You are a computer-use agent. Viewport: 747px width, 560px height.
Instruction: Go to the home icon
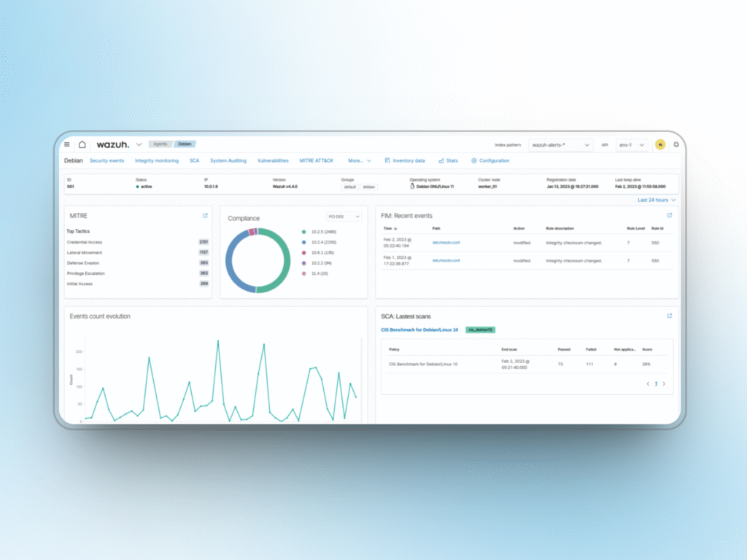coord(82,144)
